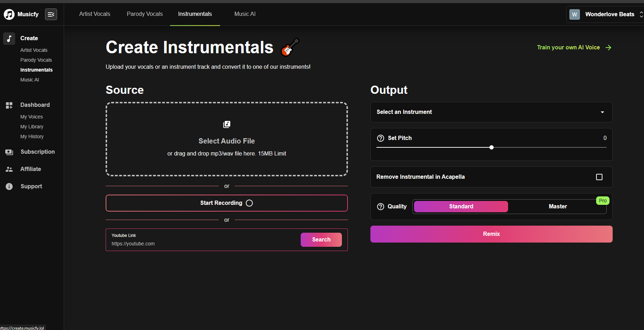This screenshot has width=644, height=330.
Task: Open Instrumentals in the sidebar
Action: pos(36,70)
